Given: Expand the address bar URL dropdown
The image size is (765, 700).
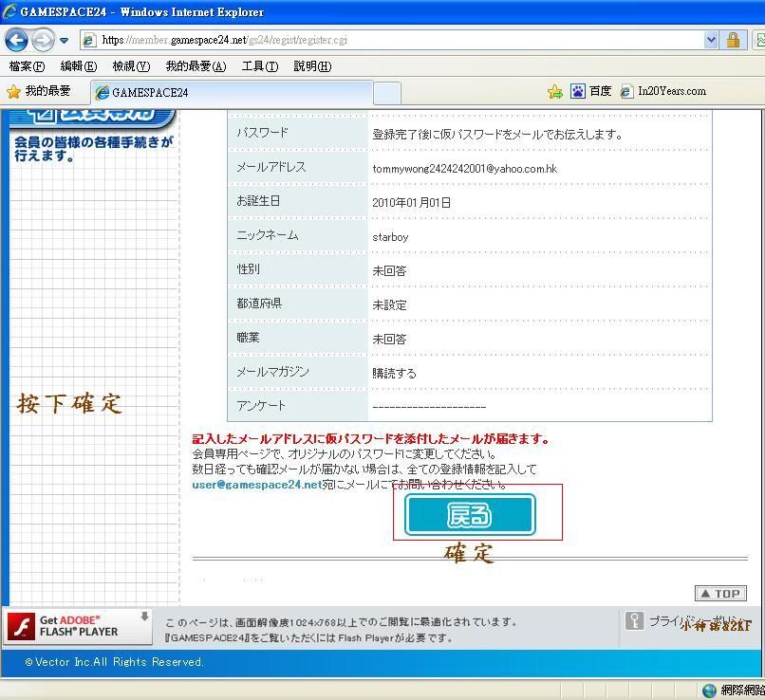Looking at the screenshot, I should pyautogui.click(x=711, y=40).
